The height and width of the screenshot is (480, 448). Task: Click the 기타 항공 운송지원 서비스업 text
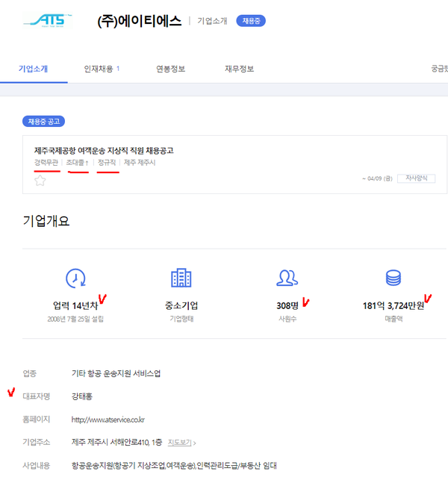coord(116,373)
